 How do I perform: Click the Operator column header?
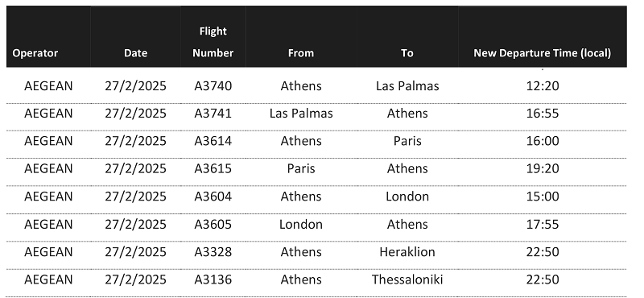coord(35,53)
